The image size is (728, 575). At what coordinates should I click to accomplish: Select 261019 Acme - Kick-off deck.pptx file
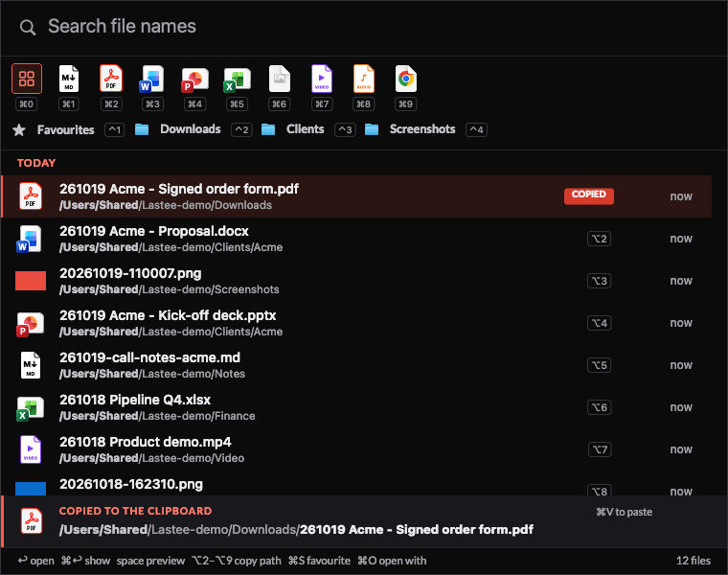click(x=356, y=323)
